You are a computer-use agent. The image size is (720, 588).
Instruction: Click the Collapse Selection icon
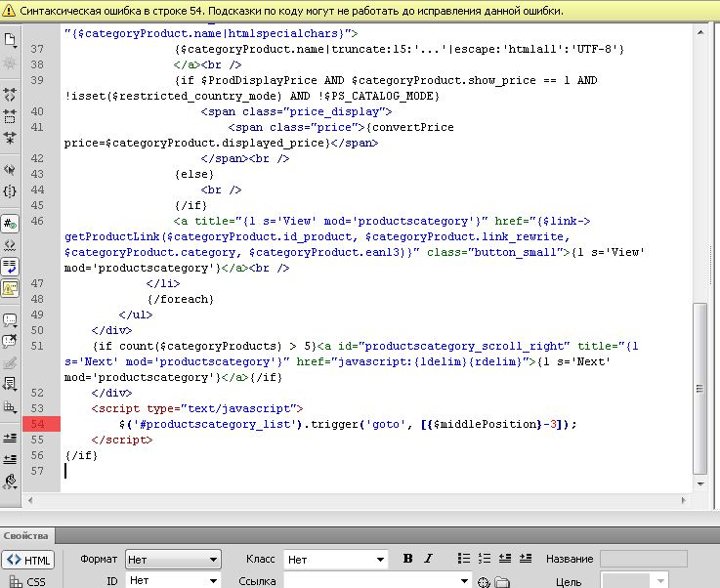pyautogui.click(x=10, y=115)
